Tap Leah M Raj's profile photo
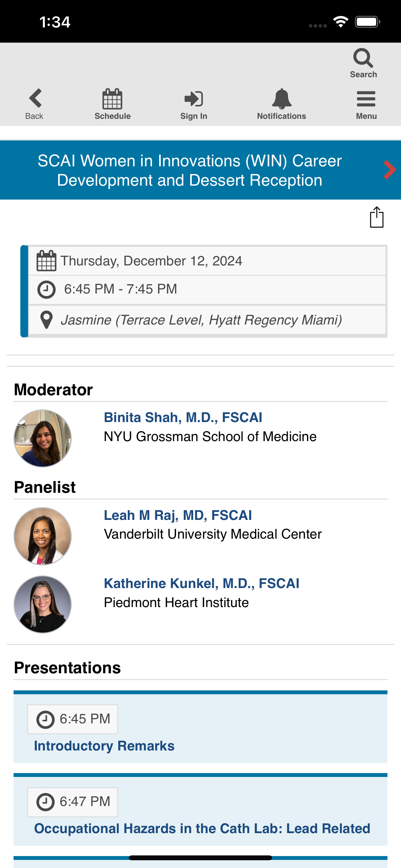This screenshot has height=868, width=401. pyautogui.click(x=43, y=536)
